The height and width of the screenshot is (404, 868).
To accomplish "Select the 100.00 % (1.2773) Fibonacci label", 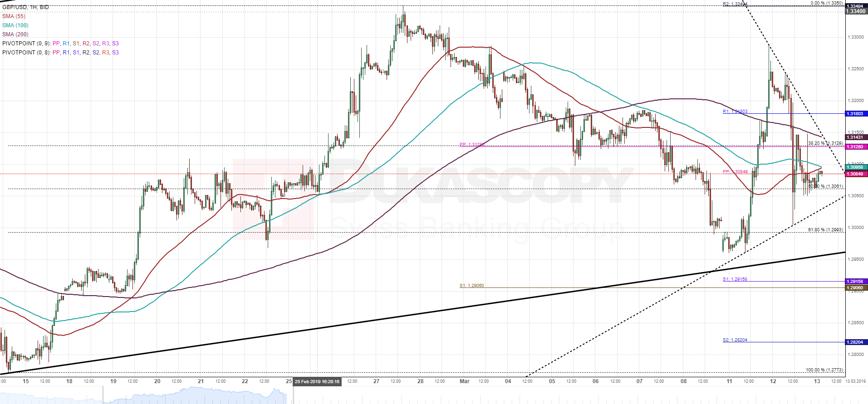I will [824, 370].
